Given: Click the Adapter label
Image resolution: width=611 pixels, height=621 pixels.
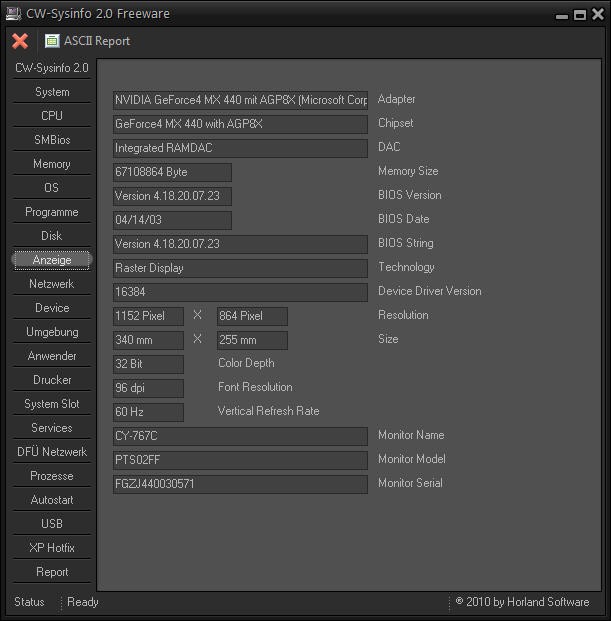Looking at the screenshot, I should pos(396,99).
